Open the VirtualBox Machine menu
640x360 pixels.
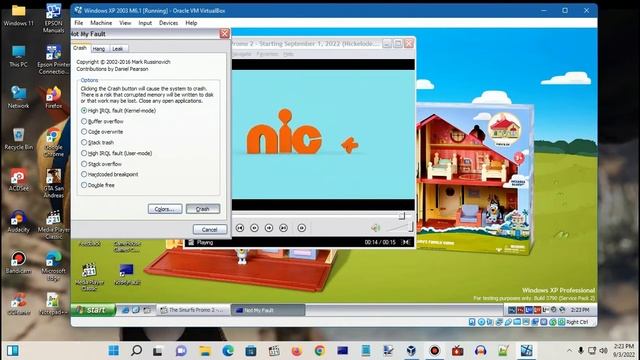101,23
